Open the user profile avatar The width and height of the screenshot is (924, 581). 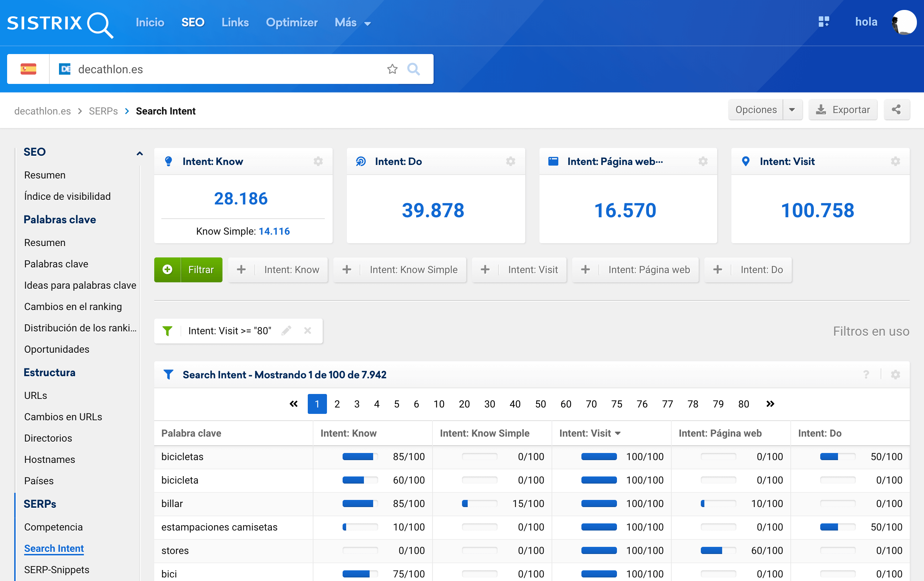click(x=904, y=22)
